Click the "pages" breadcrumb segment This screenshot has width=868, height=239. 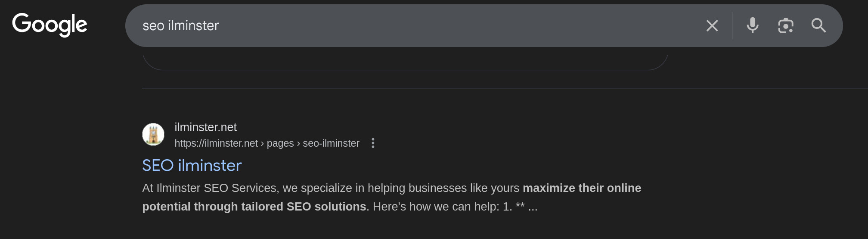[280, 143]
